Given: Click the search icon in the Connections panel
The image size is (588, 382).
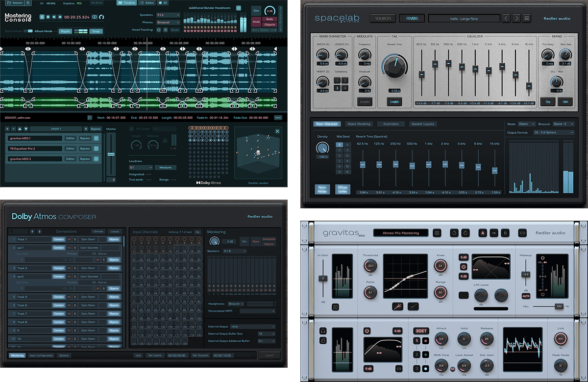Looking at the screenshot, I should [x=11, y=231].
